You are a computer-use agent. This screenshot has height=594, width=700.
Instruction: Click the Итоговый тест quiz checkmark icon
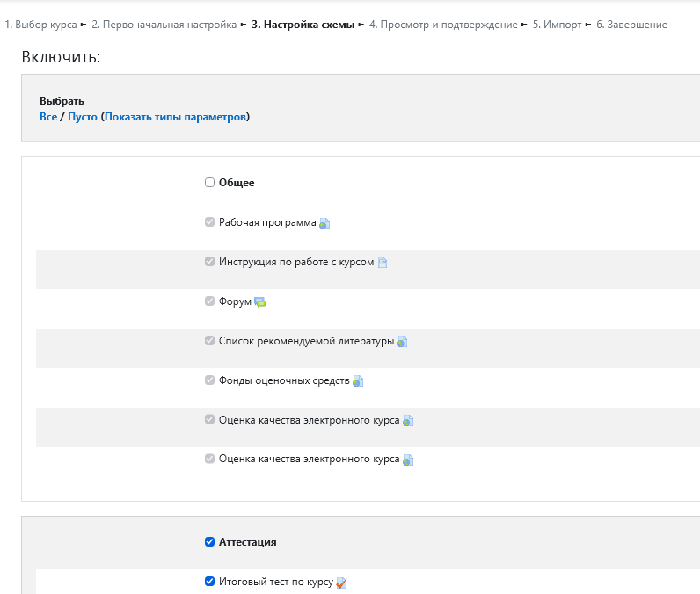pyautogui.click(x=341, y=583)
